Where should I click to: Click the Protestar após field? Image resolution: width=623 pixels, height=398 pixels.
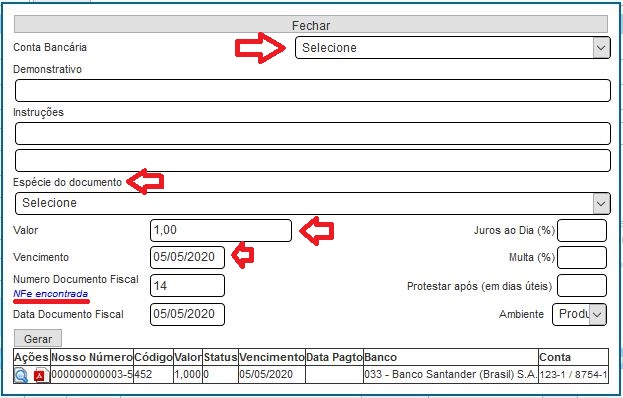click(x=582, y=286)
